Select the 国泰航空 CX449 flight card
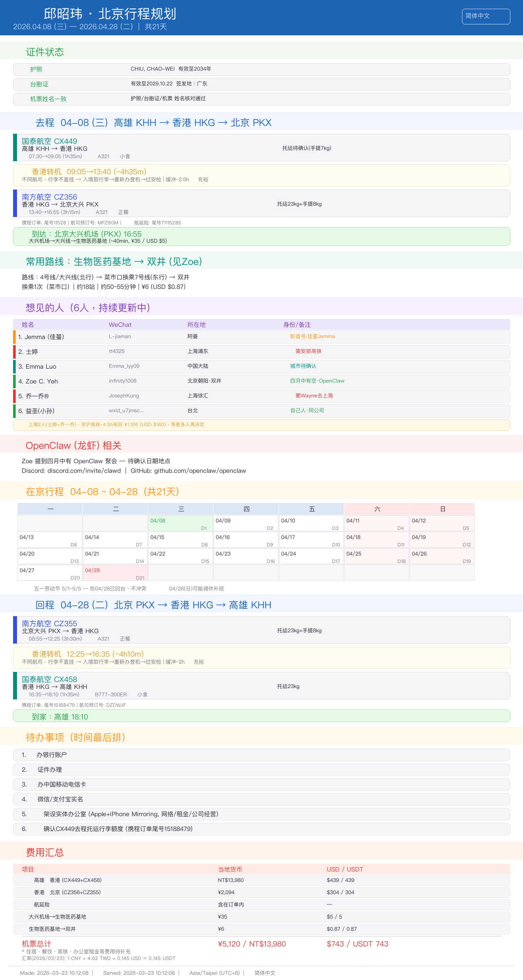This screenshot has width=523, height=980. pyautogui.click(x=261, y=148)
